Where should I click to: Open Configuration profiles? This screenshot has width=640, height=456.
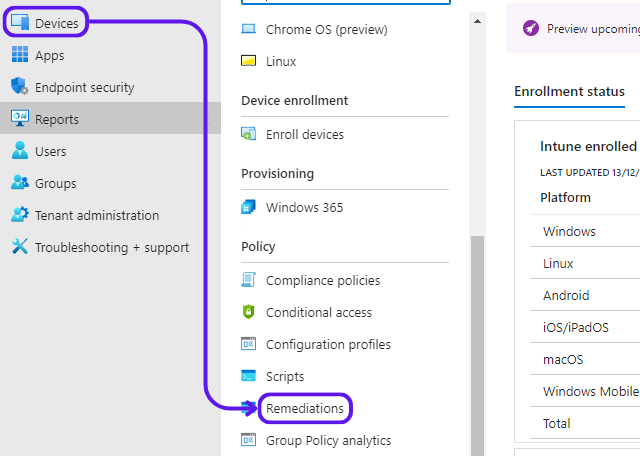328,345
